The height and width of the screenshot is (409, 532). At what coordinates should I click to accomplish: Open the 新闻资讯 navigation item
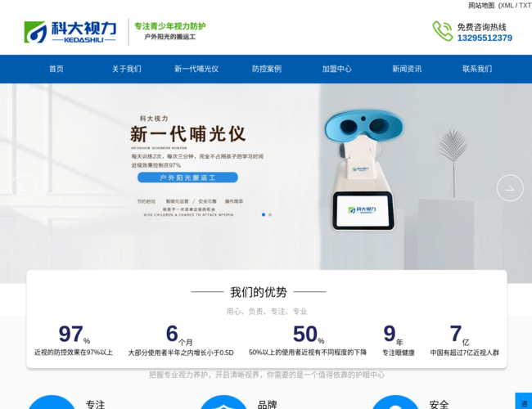[407, 69]
